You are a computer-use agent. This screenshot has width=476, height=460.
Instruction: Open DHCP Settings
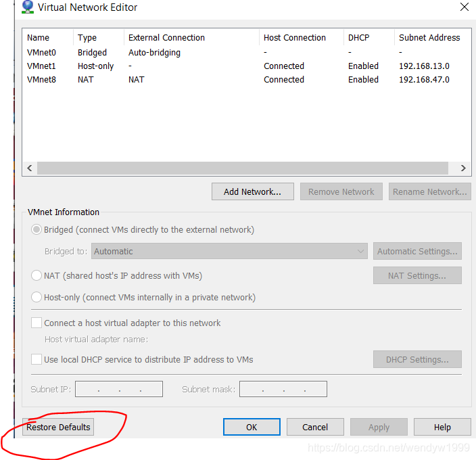coord(417,359)
